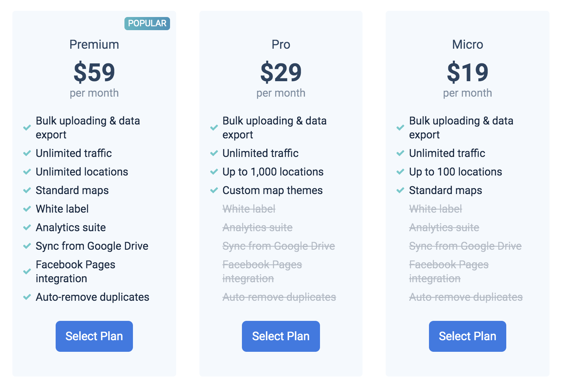
Task: Click checkmark beside Pro Unlimited traffic
Action: [x=214, y=153]
